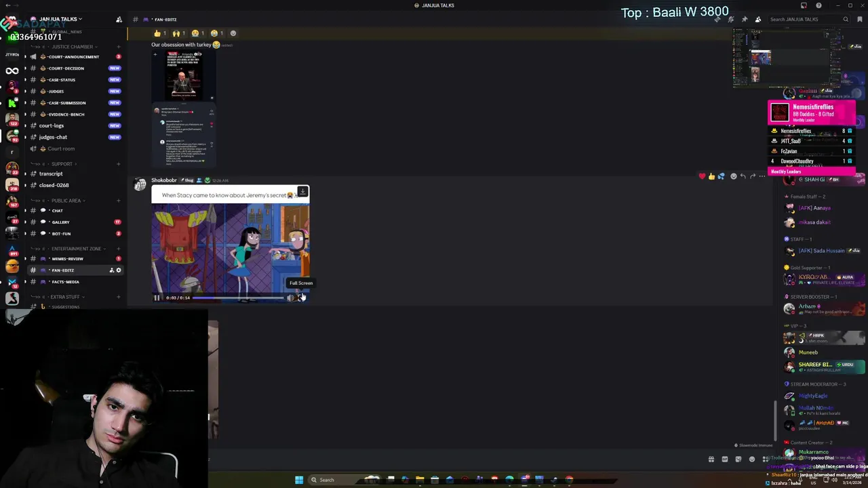Open the bot-fun channel
868x488 pixels.
(75, 234)
